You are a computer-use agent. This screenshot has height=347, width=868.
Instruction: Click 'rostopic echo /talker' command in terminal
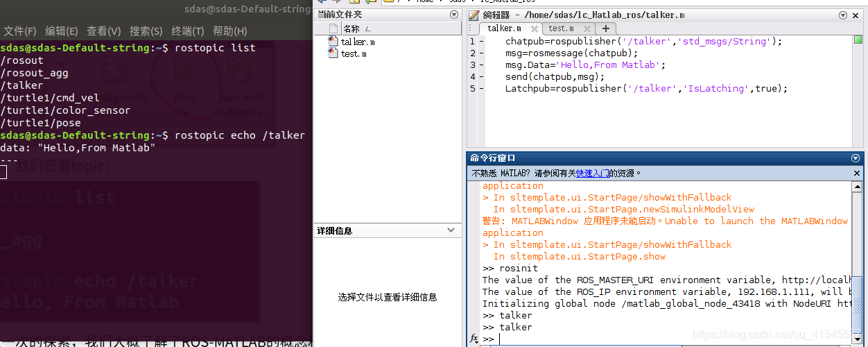coord(240,135)
